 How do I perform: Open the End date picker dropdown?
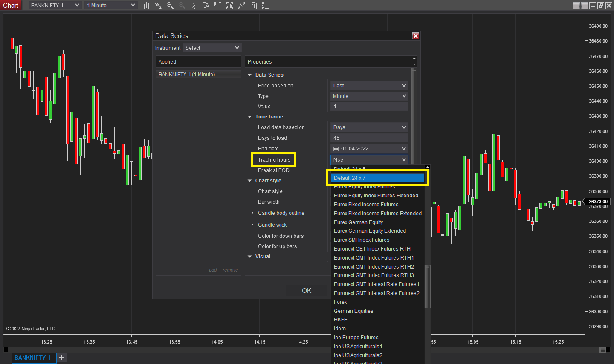[404, 149]
